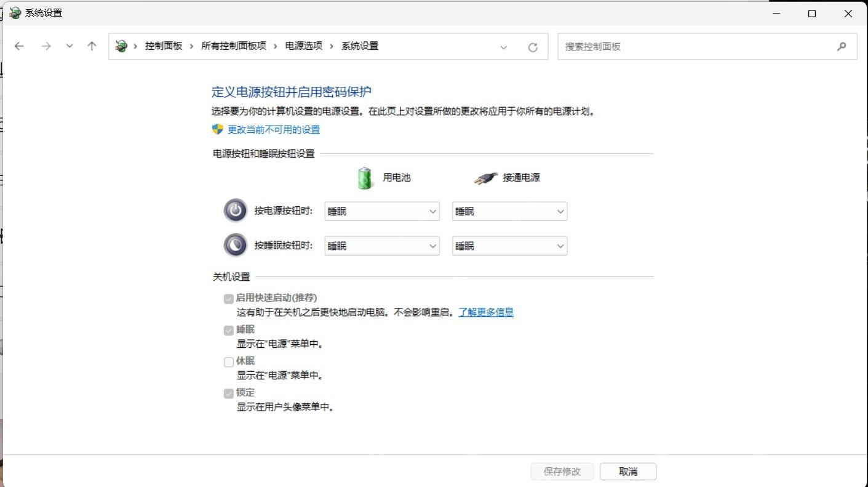
Task: Click the 关机设置 section heading
Action: click(231, 277)
